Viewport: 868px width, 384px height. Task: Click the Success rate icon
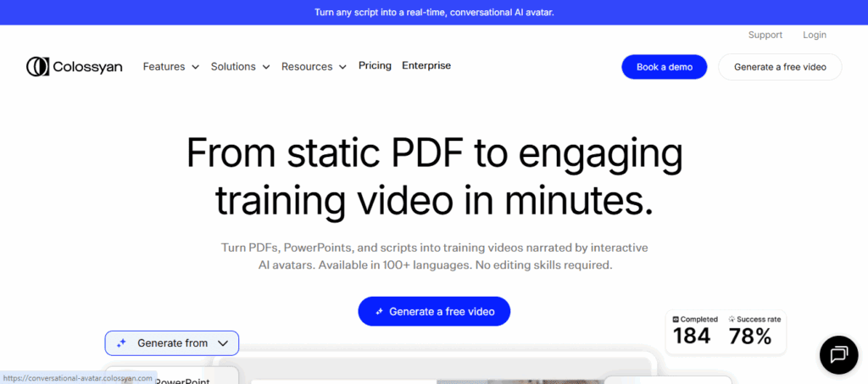[731, 320]
